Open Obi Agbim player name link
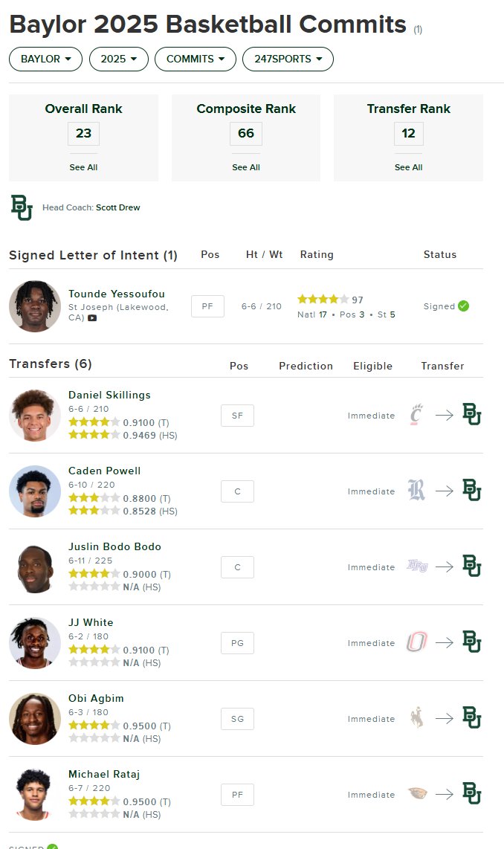 pos(96,699)
